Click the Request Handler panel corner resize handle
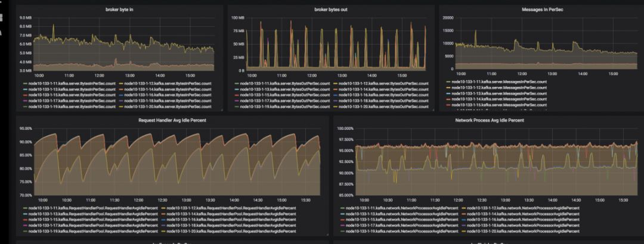Viewport: 644px width, 244px height. click(x=327, y=234)
